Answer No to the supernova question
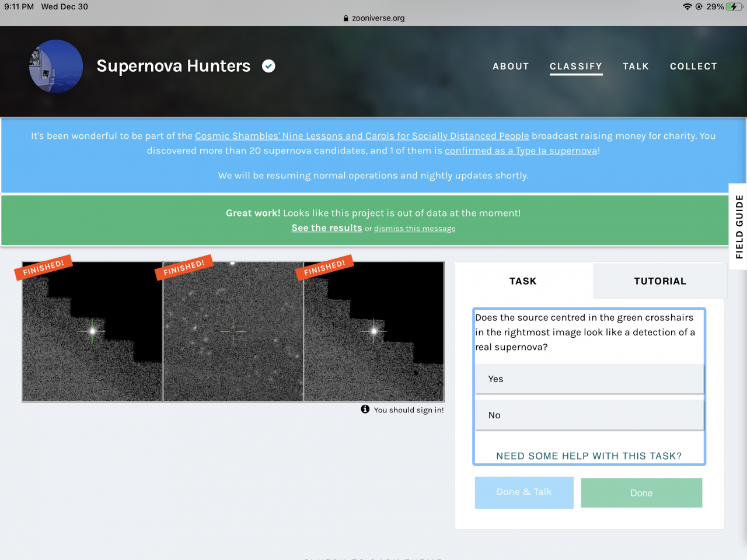747x560 pixels. pyautogui.click(x=589, y=415)
